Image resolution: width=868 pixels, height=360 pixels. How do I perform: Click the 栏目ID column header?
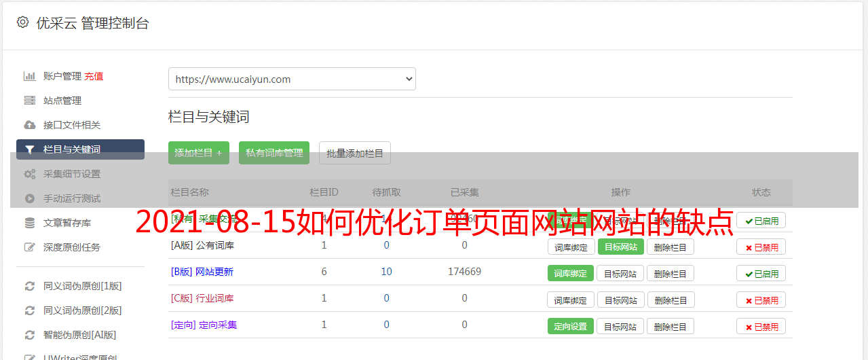click(x=324, y=192)
